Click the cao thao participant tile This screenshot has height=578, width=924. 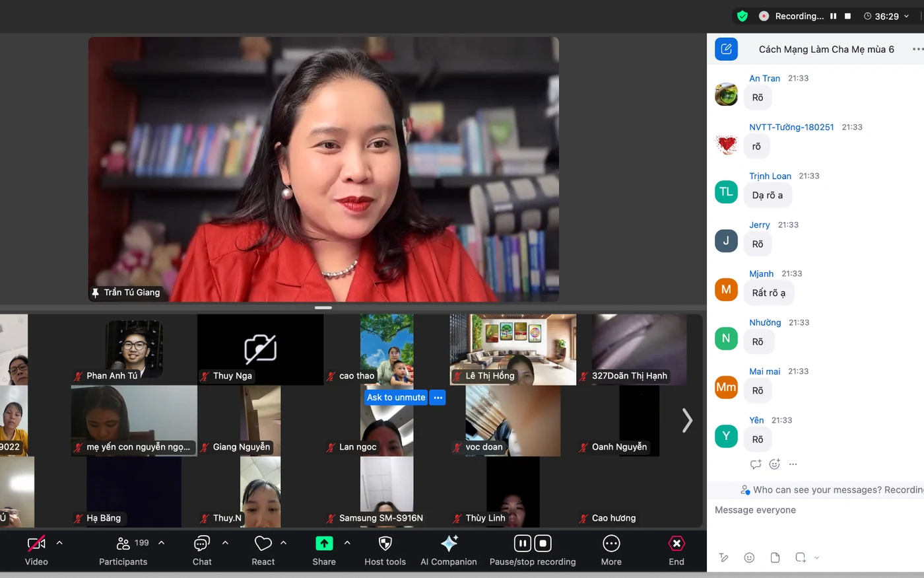pyautogui.click(x=387, y=349)
